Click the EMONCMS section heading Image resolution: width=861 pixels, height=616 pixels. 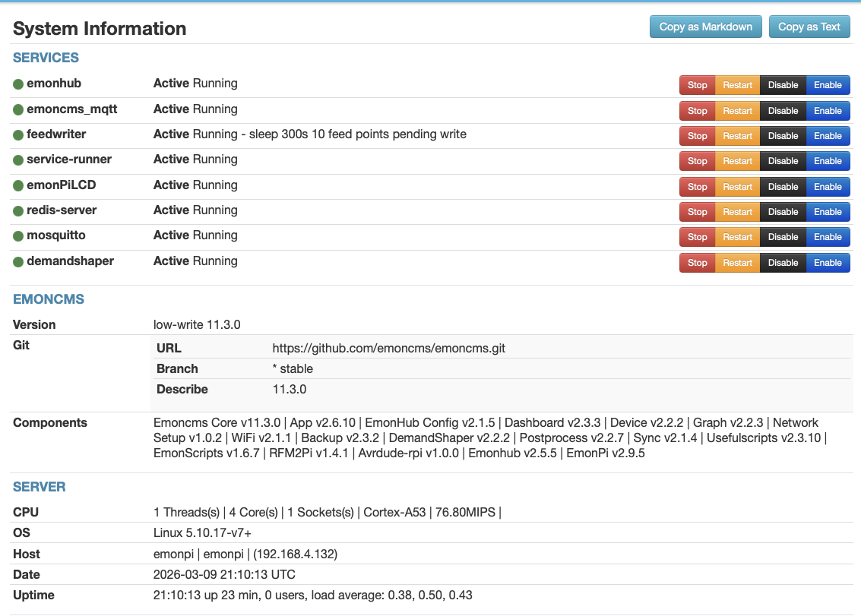point(49,299)
